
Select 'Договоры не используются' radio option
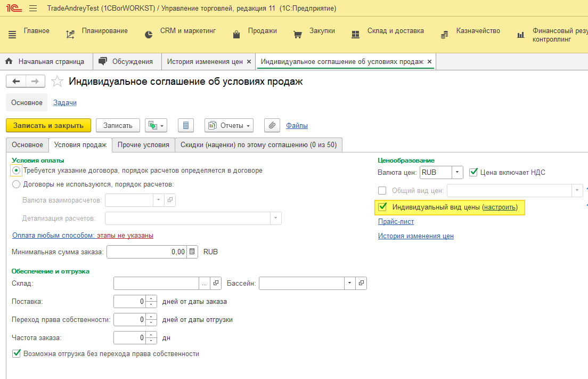(16, 184)
